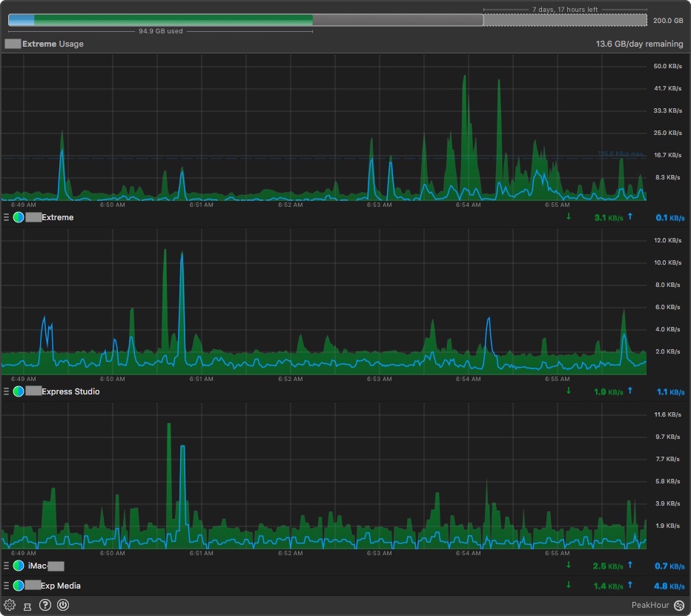This screenshot has height=616, width=691.
Task: Click the colored circle icon of iMac device
Action: coord(19,566)
